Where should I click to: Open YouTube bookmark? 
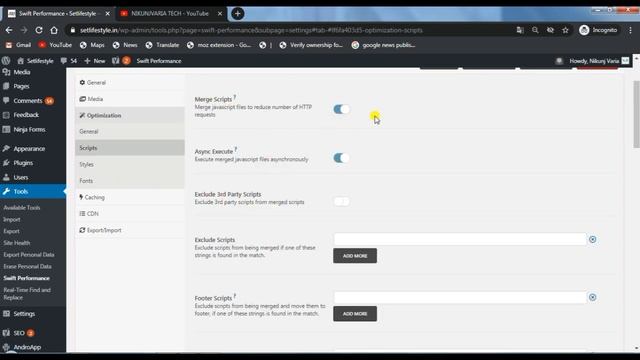tap(55, 45)
